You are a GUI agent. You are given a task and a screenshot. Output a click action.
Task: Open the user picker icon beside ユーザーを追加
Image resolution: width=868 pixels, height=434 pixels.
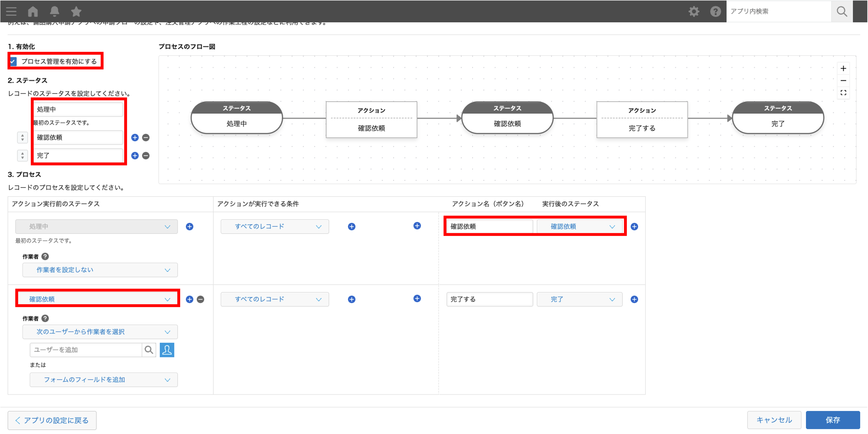click(x=167, y=350)
